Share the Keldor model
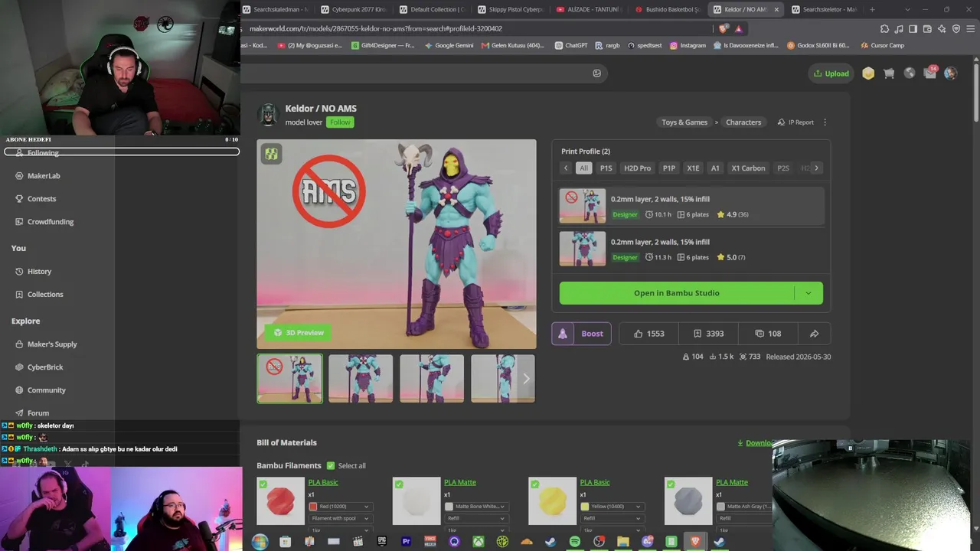Image resolution: width=980 pixels, height=551 pixels. point(814,334)
